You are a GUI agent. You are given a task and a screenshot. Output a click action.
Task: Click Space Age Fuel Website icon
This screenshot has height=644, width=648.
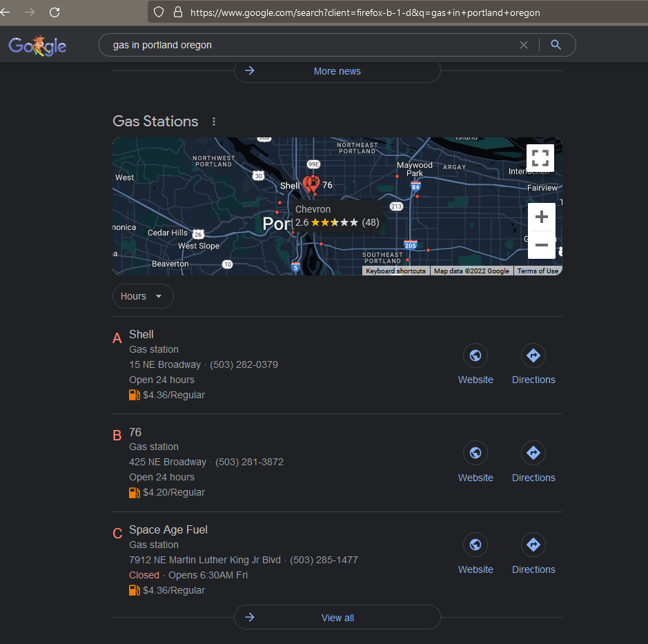[x=475, y=545]
